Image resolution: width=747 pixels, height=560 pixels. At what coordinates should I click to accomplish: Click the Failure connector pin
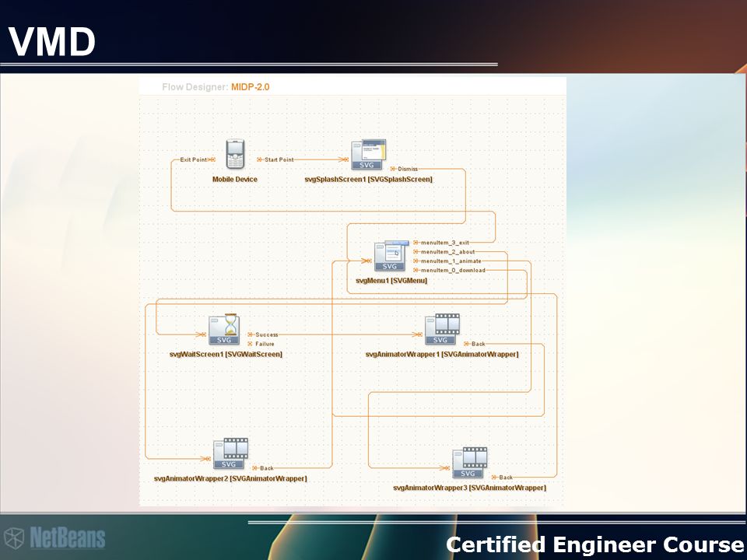[x=250, y=343]
